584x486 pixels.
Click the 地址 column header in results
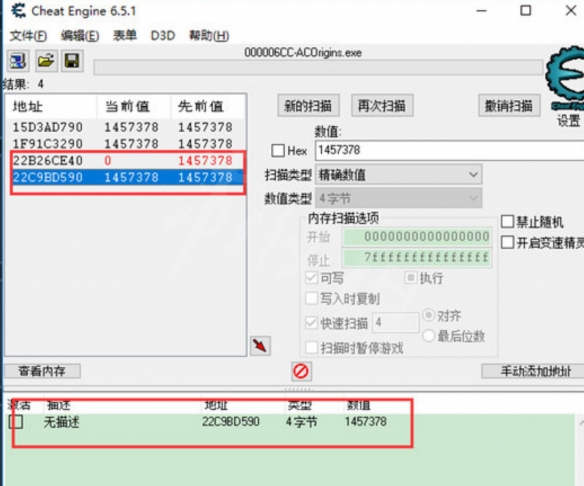[52, 107]
